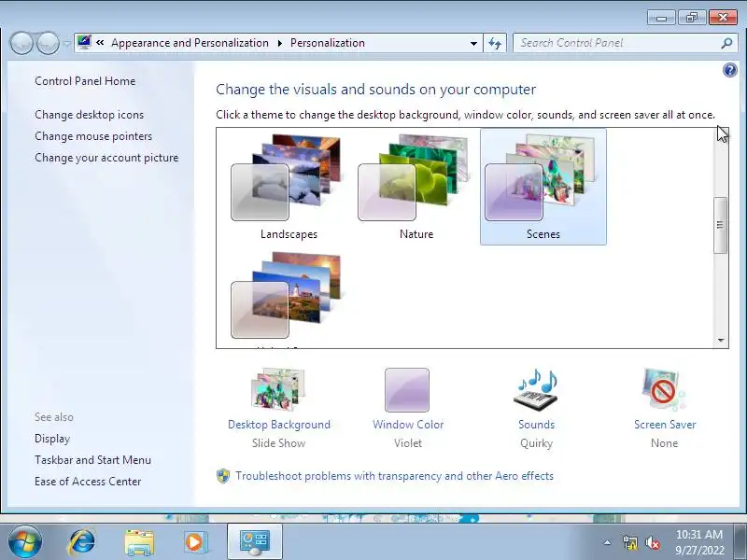
Task: Open the recent pages dropdown arrow
Action: pos(66,43)
